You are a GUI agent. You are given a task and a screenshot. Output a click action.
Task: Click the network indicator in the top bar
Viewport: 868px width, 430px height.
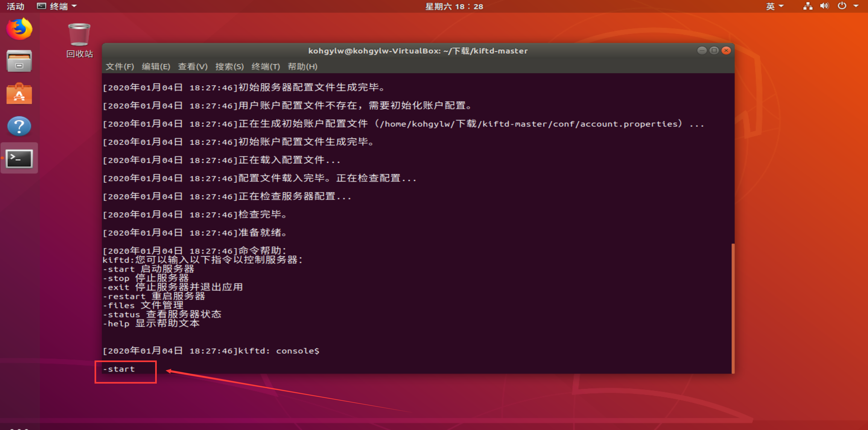pos(808,6)
